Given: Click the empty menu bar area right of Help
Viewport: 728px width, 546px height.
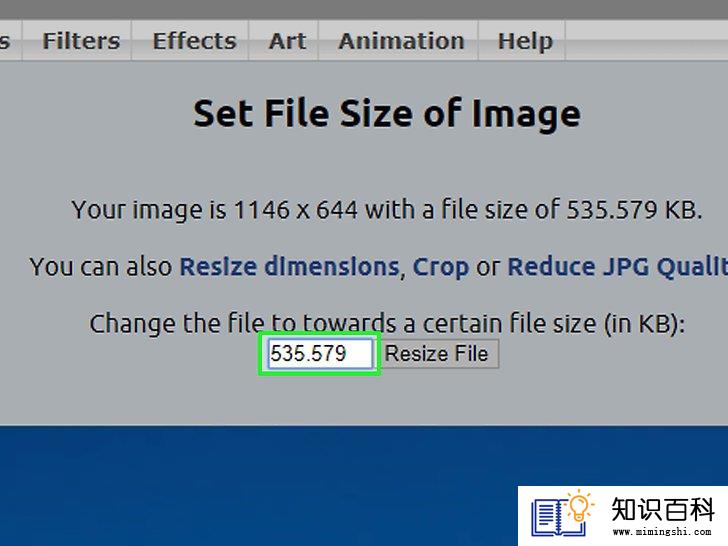Looking at the screenshot, I should coord(646,40).
